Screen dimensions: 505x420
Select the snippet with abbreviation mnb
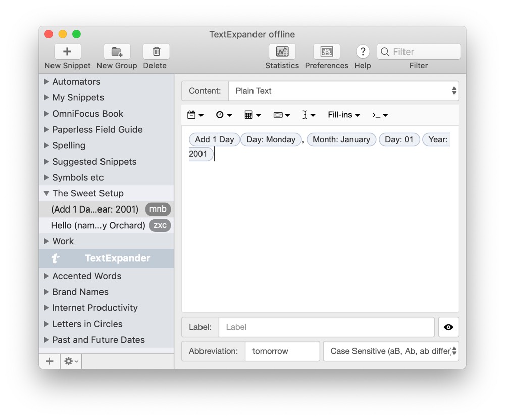tap(106, 209)
